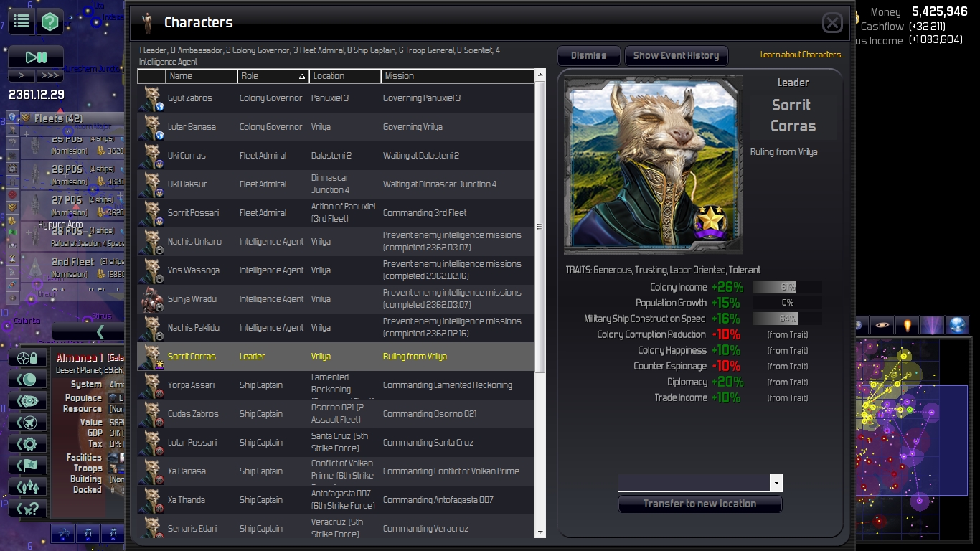The image size is (980, 551).
Task: Select the colonies globe icon in list sidebar
Action: click(12, 118)
